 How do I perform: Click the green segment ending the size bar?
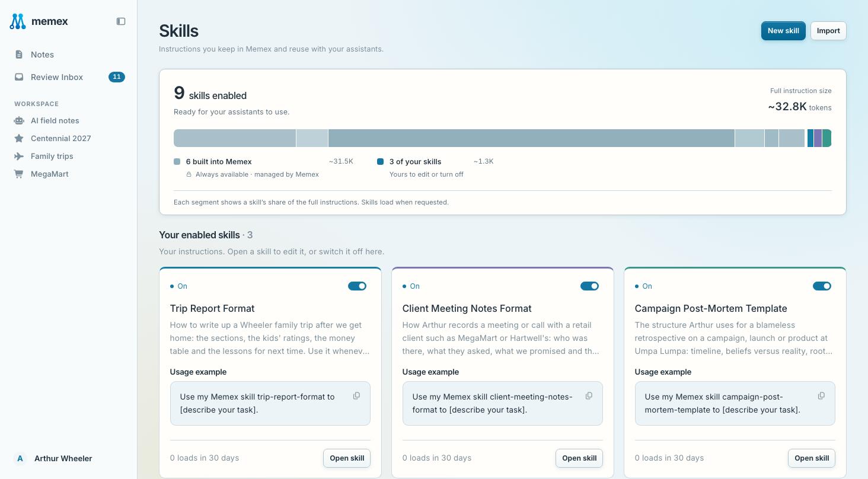tap(827, 138)
